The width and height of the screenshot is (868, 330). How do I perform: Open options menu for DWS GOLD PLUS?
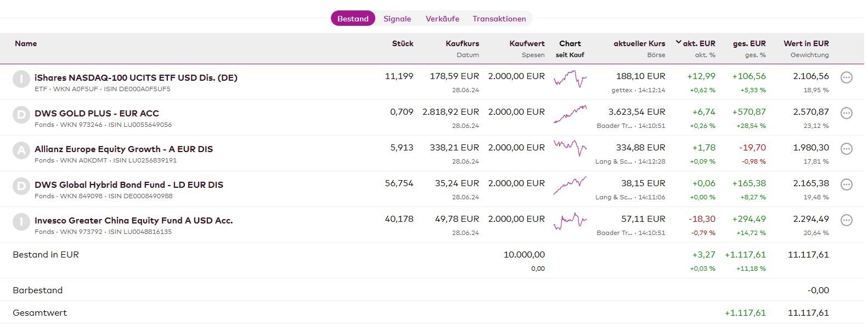(x=847, y=114)
